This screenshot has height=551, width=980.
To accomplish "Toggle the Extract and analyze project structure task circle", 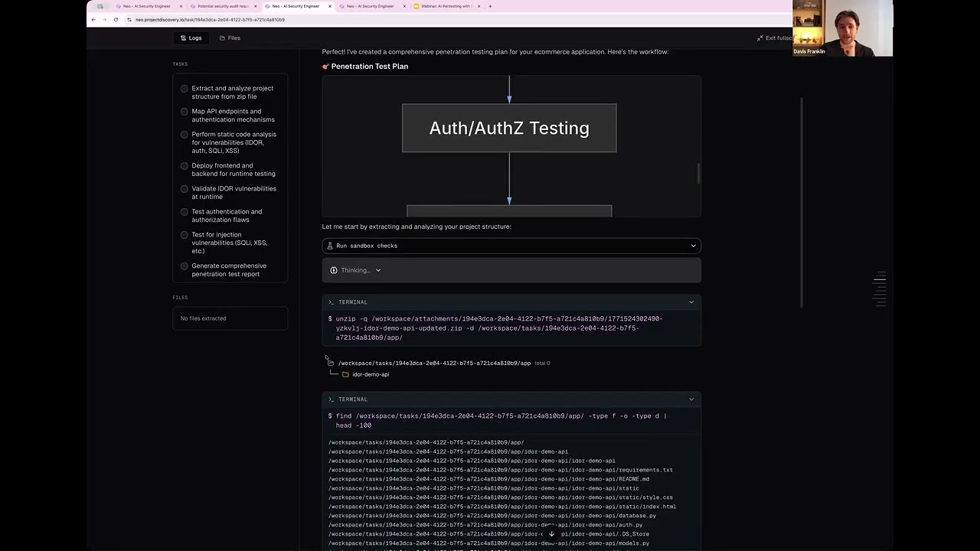I will 185,89.
